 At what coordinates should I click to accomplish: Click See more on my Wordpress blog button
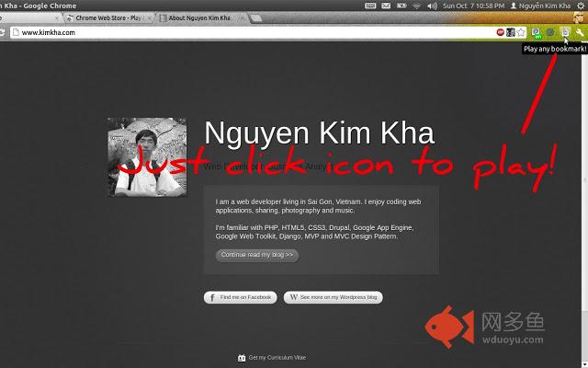click(333, 297)
